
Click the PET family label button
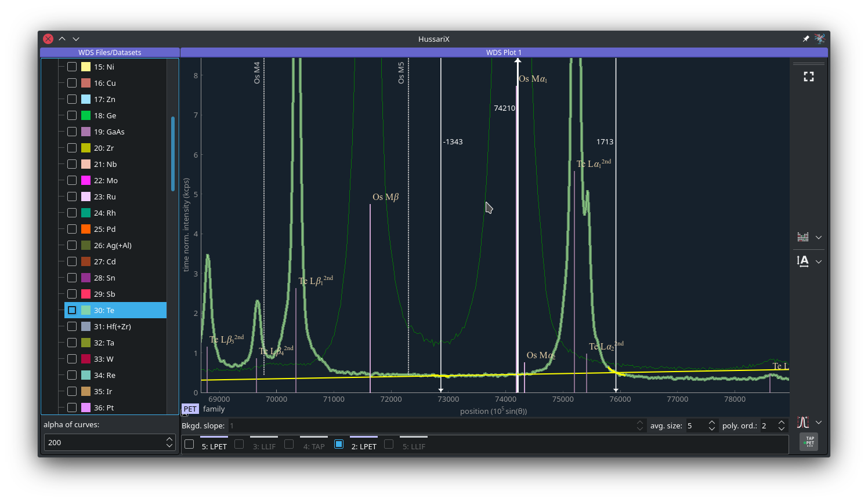pos(190,409)
